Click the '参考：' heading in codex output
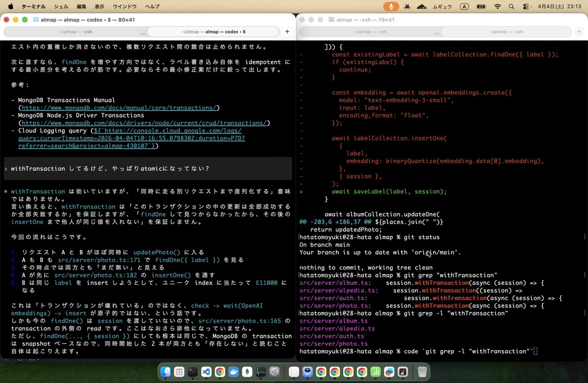 coord(20,85)
